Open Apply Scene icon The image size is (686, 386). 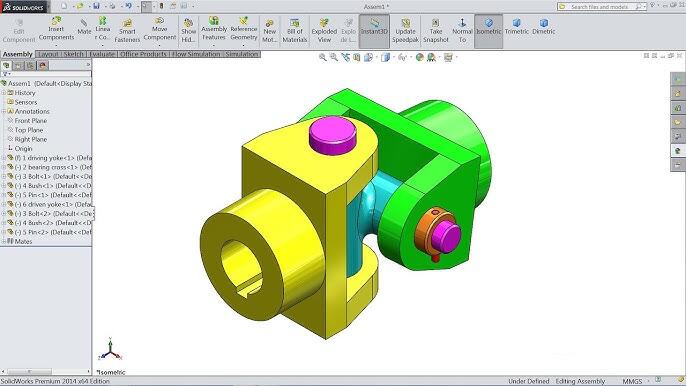[x=431, y=57]
